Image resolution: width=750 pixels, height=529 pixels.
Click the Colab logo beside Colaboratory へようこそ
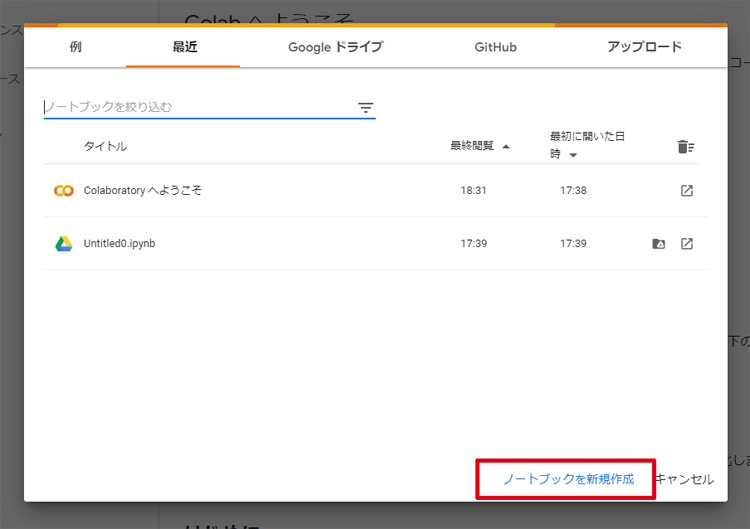click(64, 190)
